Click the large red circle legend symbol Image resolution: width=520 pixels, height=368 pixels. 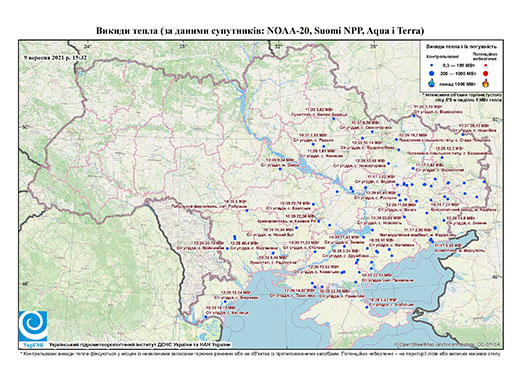tap(485, 74)
